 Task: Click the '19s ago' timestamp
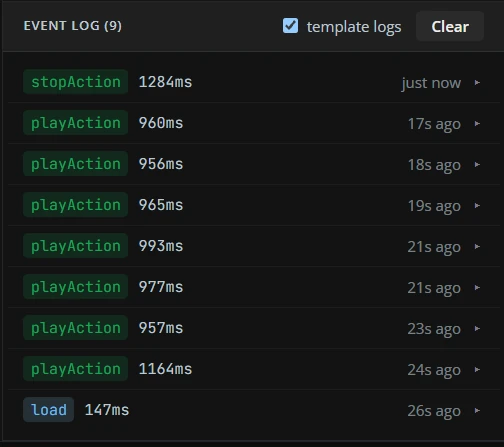click(x=434, y=206)
